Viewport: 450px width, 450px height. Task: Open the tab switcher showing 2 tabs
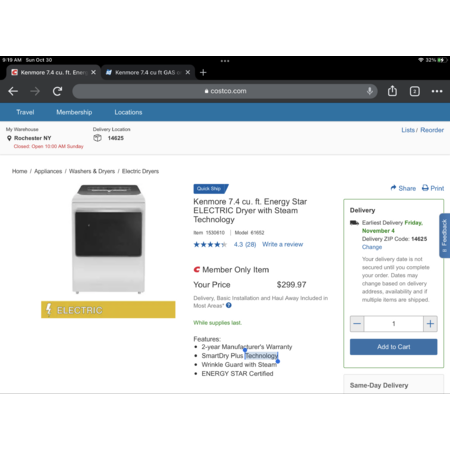pos(415,91)
